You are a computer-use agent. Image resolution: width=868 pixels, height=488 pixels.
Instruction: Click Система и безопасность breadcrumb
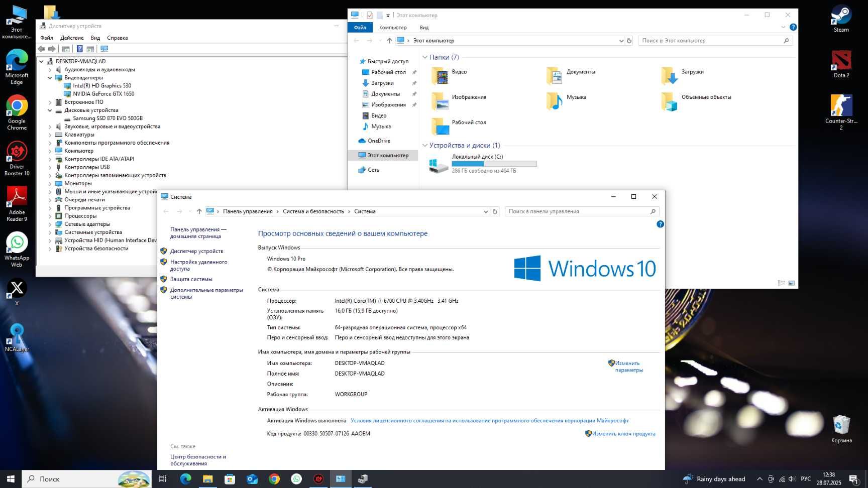coord(313,211)
